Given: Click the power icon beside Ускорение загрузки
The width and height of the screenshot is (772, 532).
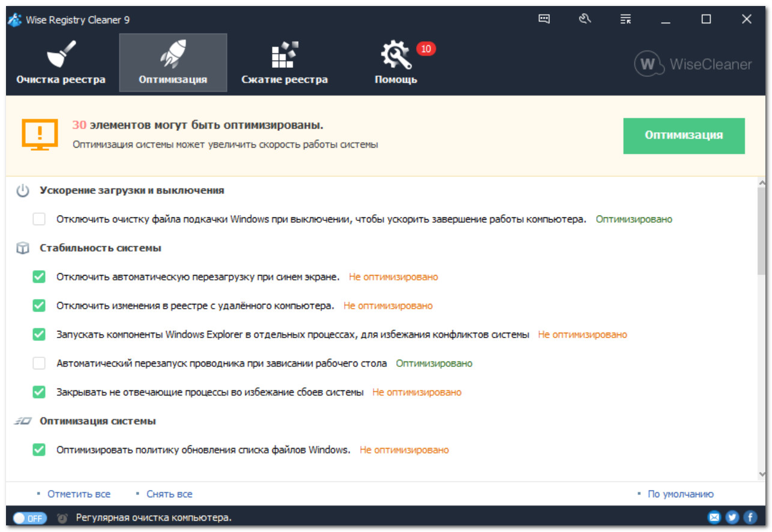Looking at the screenshot, I should click(x=23, y=191).
